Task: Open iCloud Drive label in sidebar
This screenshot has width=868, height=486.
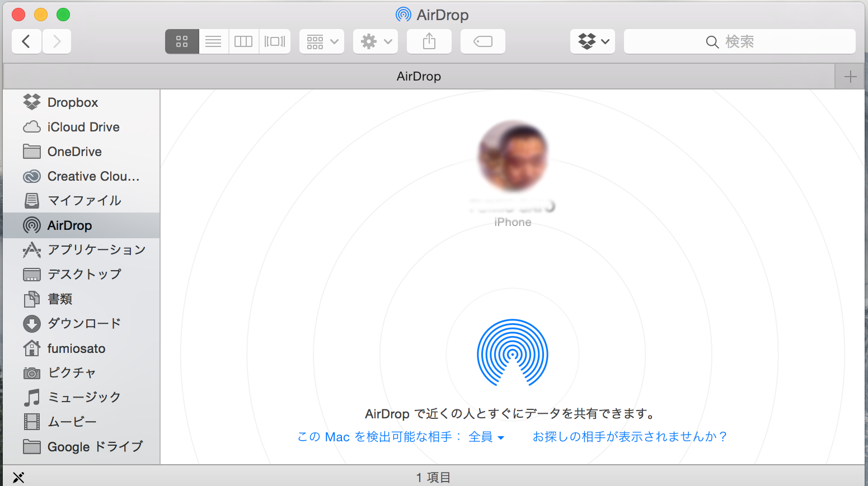Action: 83,127
